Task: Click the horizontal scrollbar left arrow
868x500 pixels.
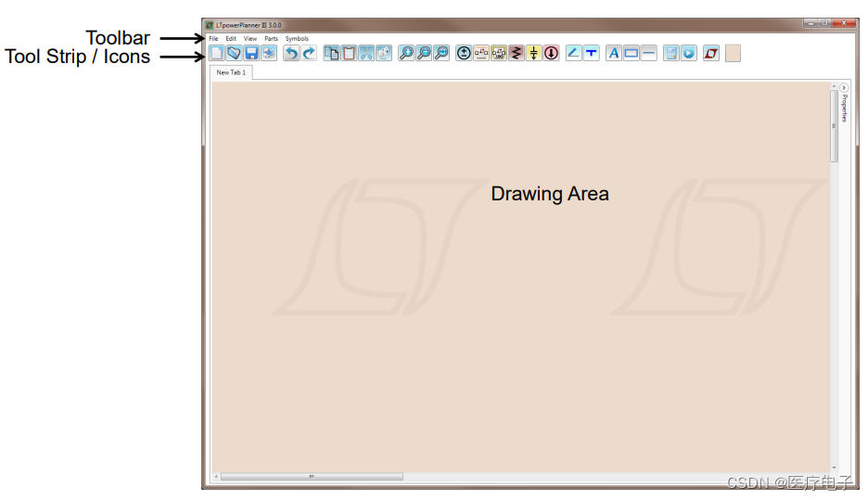Action: point(216,476)
